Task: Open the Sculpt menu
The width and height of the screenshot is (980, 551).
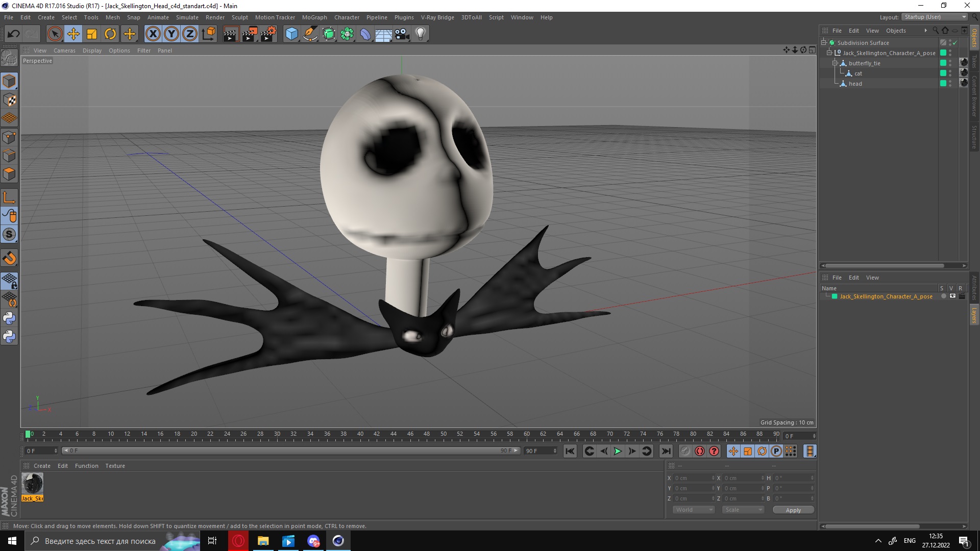Action: [239, 17]
